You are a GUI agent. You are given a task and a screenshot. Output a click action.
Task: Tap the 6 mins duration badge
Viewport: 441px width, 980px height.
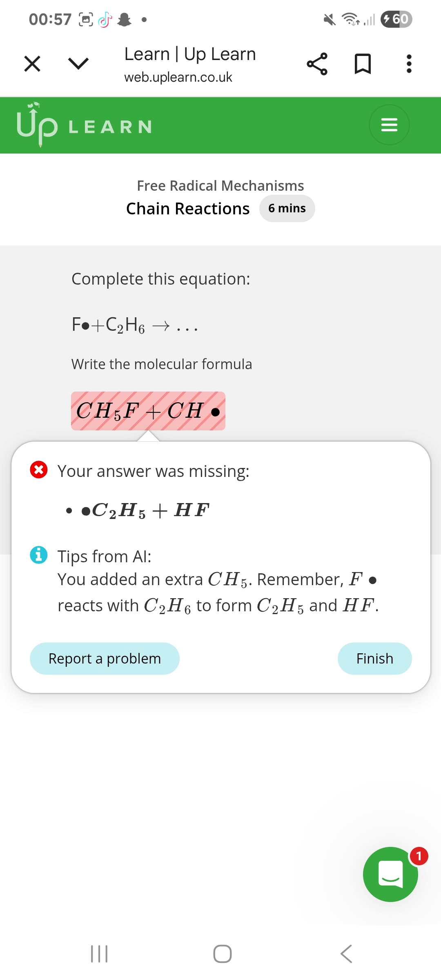pyautogui.click(x=287, y=208)
